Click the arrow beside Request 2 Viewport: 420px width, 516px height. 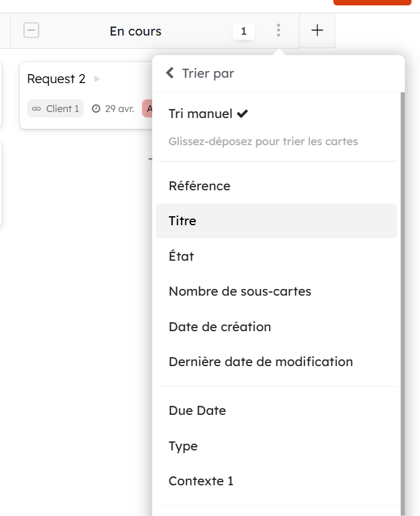[97, 79]
